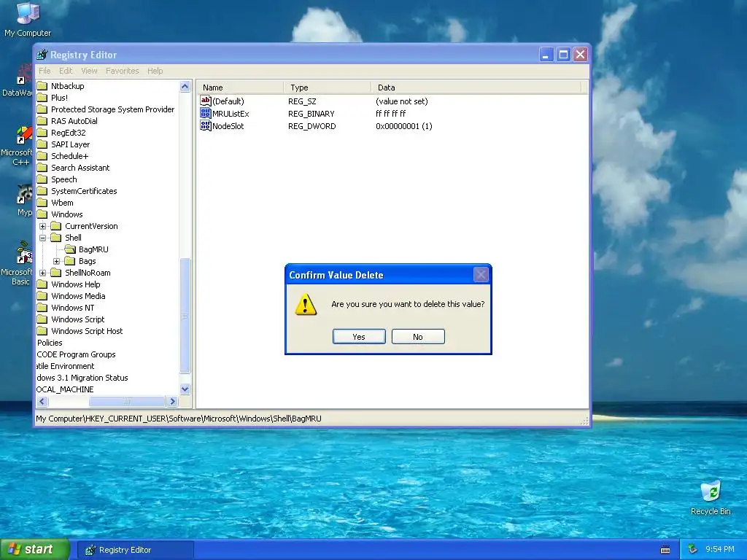
Task: Click the warning icon in the dialog
Action: click(x=306, y=304)
